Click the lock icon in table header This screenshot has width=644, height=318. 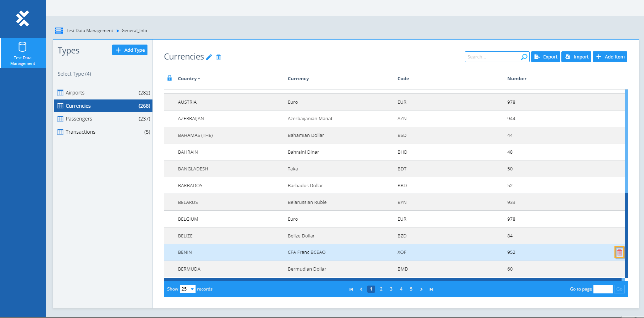coord(170,78)
